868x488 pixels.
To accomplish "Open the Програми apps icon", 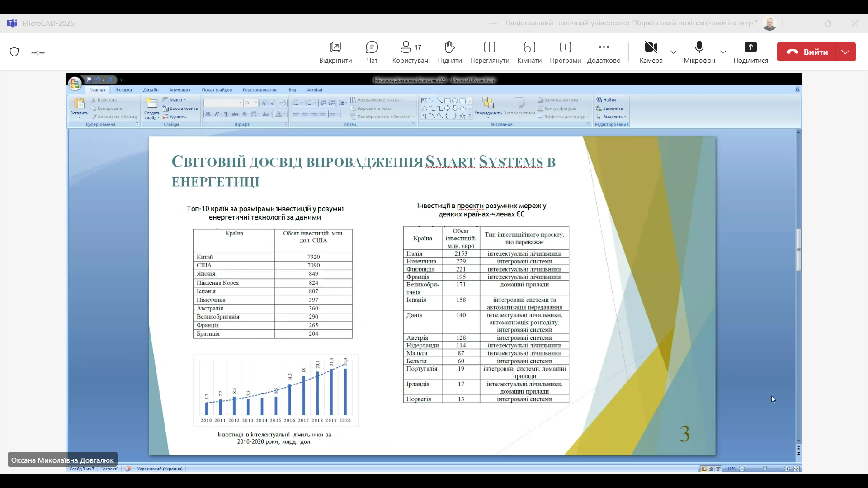I will [x=565, y=47].
